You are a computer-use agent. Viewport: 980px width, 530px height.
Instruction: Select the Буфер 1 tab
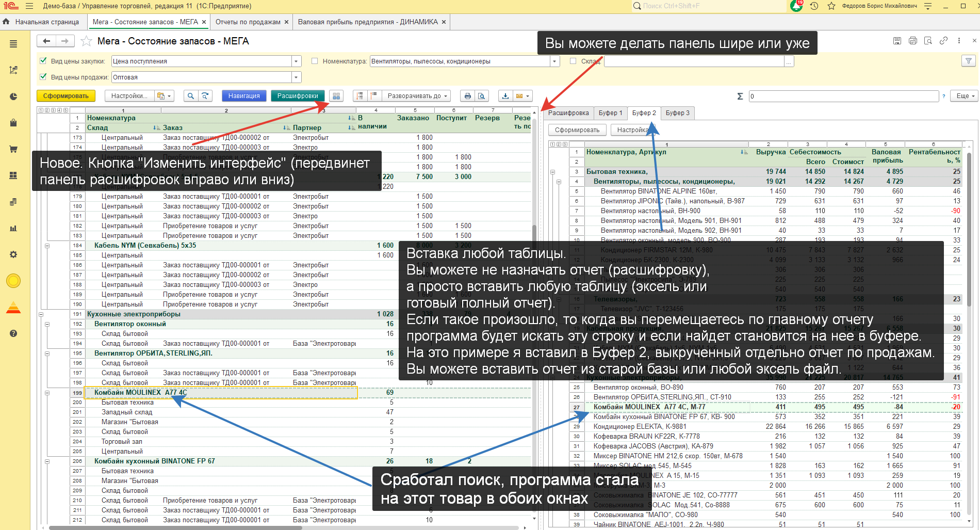tap(611, 113)
